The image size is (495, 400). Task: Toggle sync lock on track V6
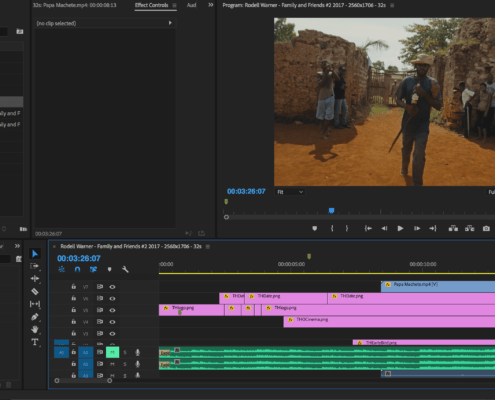(100, 298)
